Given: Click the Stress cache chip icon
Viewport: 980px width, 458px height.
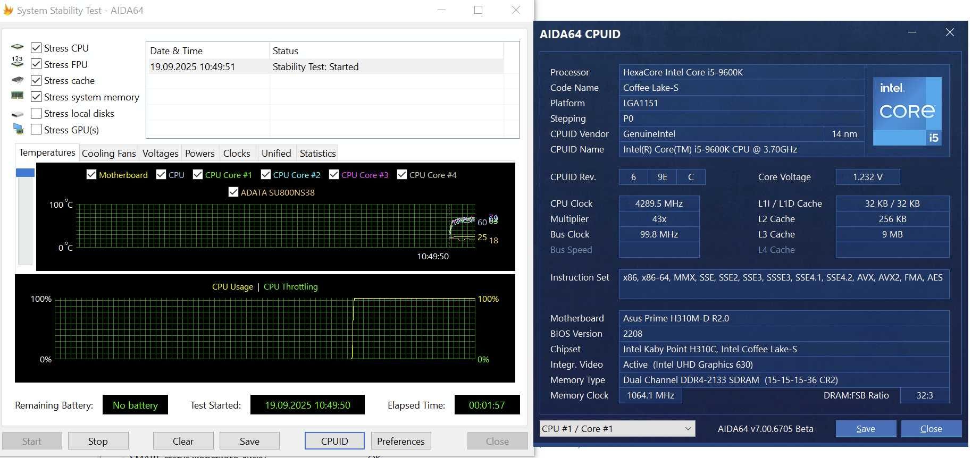Looking at the screenshot, I should tap(18, 80).
